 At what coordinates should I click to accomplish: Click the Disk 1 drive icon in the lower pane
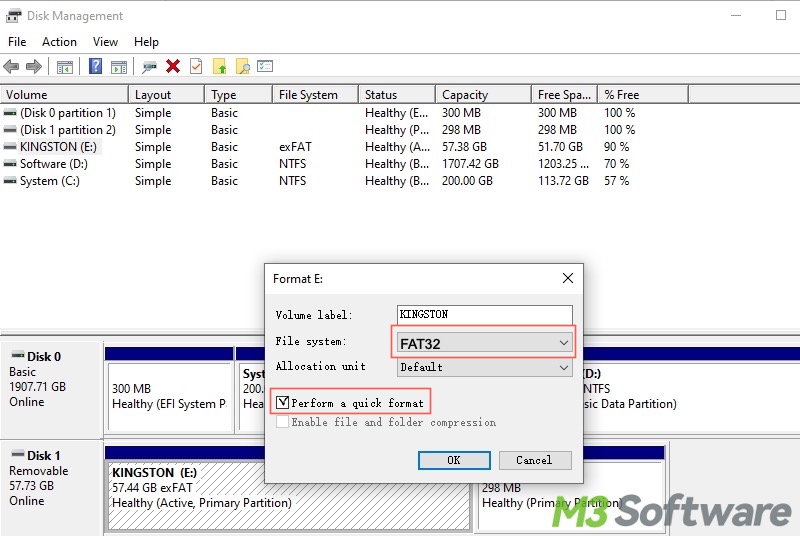(18, 454)
